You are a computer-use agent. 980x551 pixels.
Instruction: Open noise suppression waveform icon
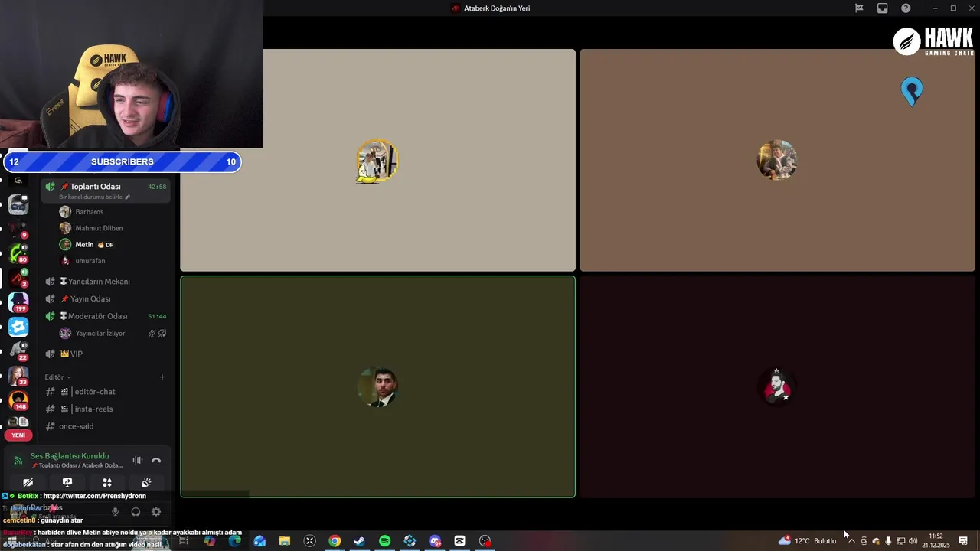pos(138,460)
